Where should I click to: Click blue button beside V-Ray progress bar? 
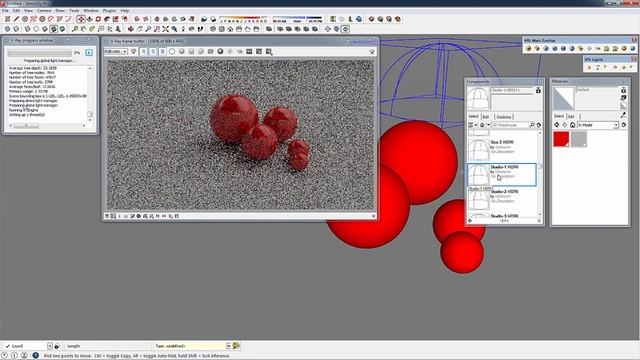[x=89, y=53]
